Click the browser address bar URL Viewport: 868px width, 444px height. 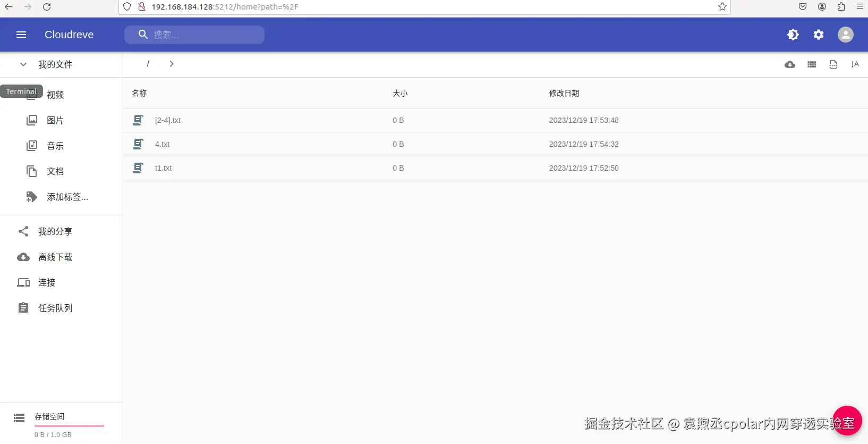pos(225,7)
